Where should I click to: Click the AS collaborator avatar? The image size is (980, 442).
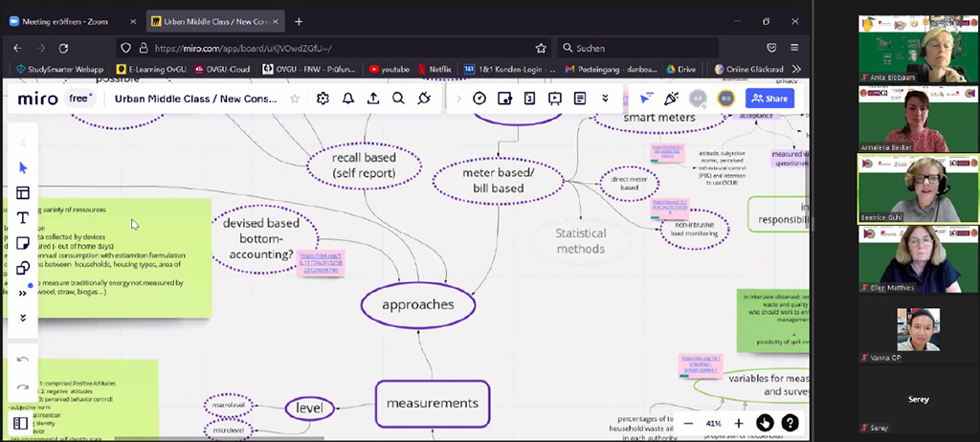tap(698, 99)
